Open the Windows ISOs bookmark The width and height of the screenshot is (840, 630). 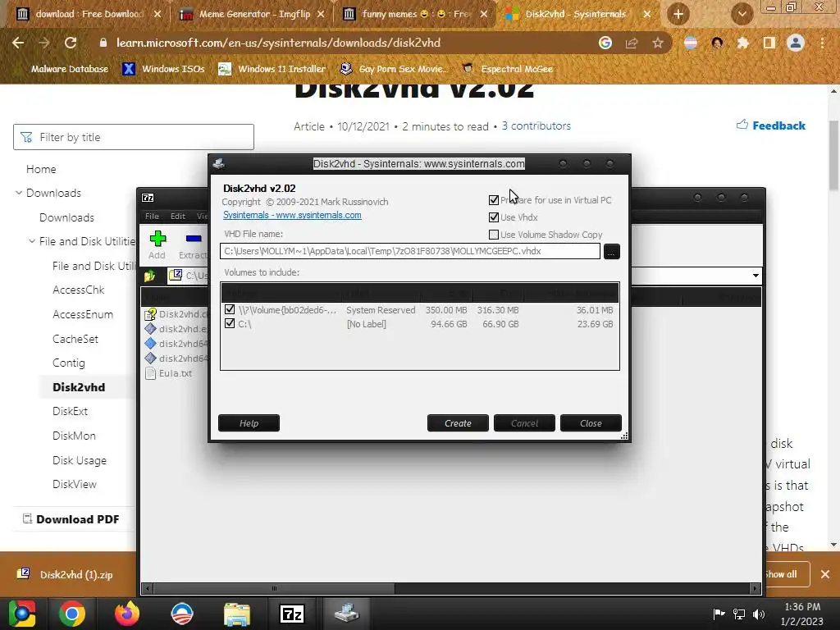[164, 69]
